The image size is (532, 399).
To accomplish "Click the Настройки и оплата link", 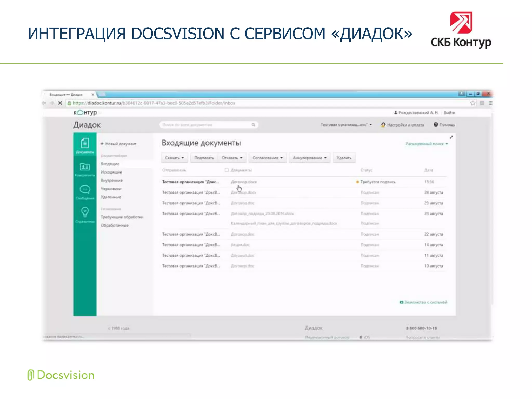I will [x=402, y=125].
